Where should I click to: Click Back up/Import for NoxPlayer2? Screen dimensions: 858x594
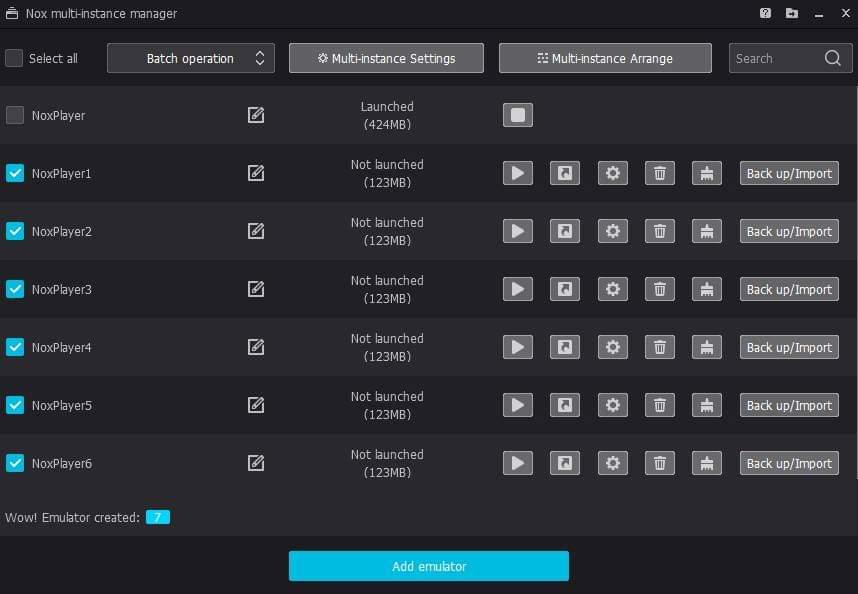click(x=789, y=231)
